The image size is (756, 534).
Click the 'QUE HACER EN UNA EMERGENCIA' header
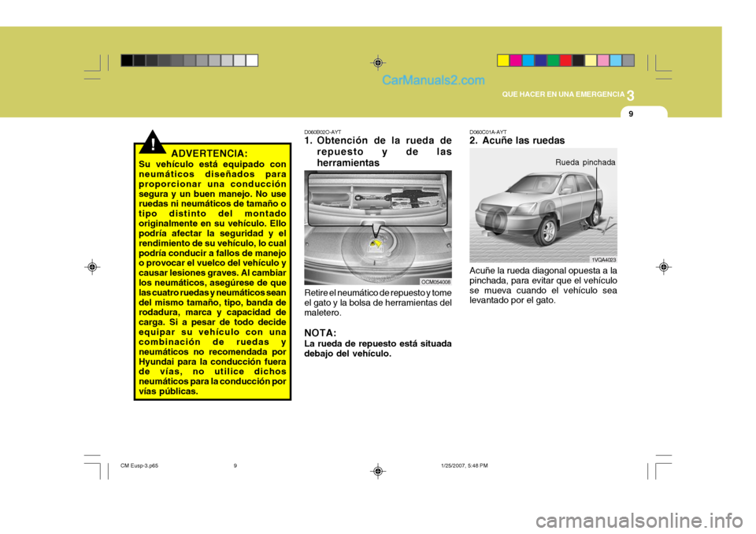point(563,95)
